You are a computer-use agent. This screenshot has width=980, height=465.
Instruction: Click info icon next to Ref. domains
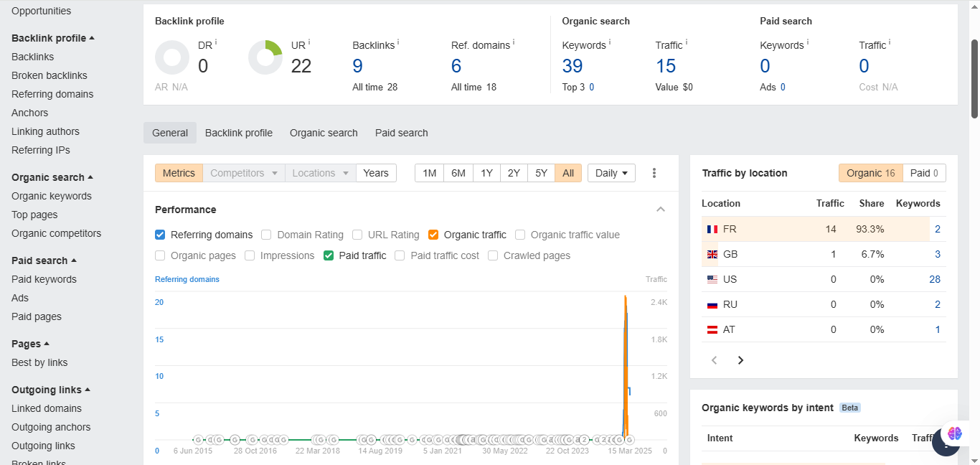click(514, 42)
